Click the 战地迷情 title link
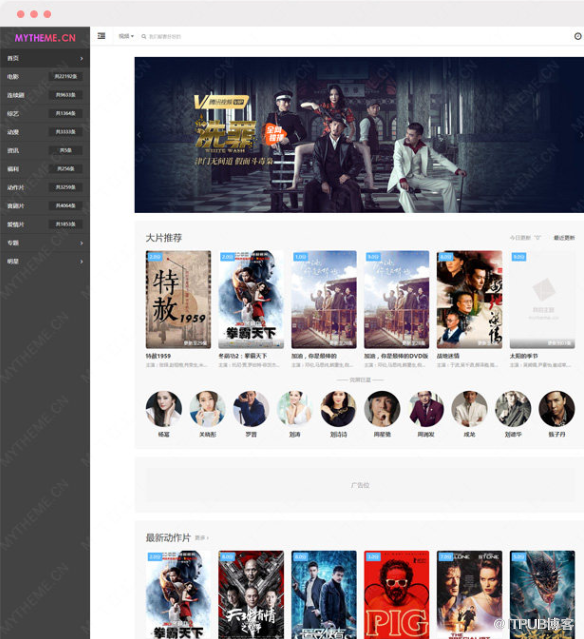584x639 pixels. pos(448,356)
